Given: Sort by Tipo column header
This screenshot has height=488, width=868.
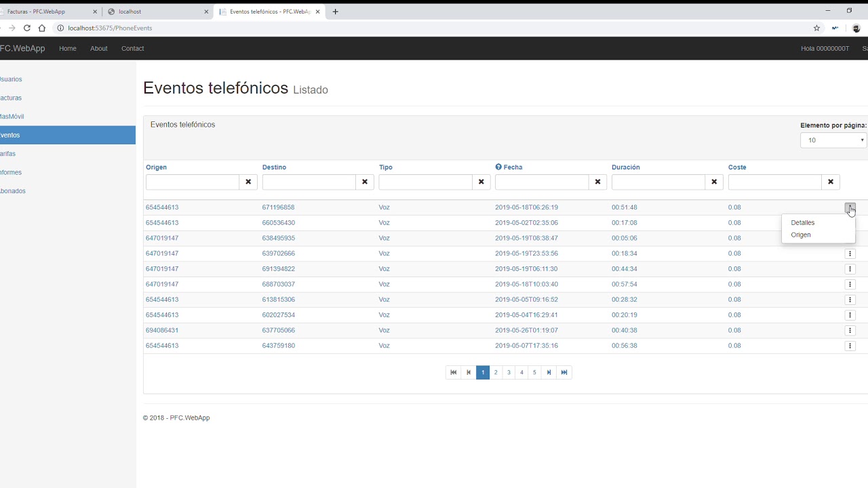Looking at the screenshot, I should point(385,167).
